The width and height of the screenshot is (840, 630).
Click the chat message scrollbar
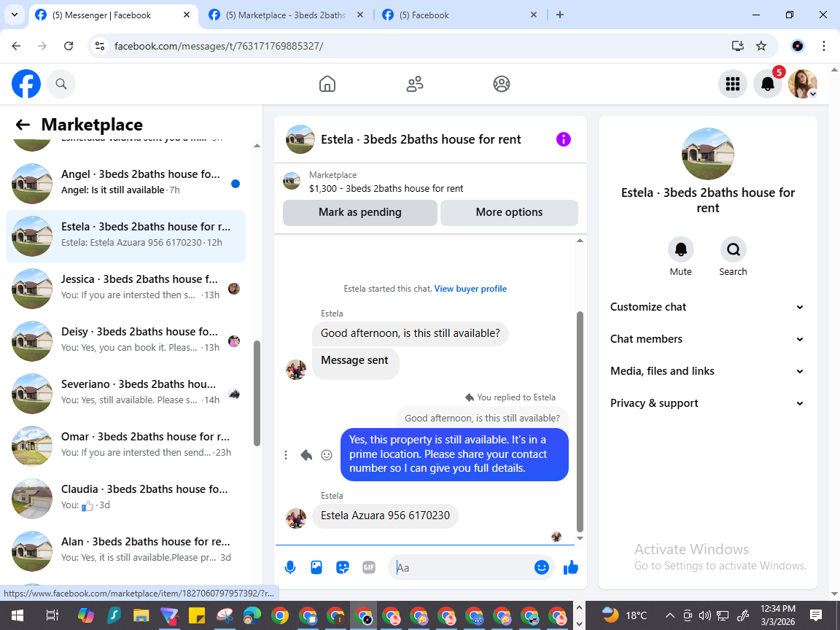[x=580, y=421]
